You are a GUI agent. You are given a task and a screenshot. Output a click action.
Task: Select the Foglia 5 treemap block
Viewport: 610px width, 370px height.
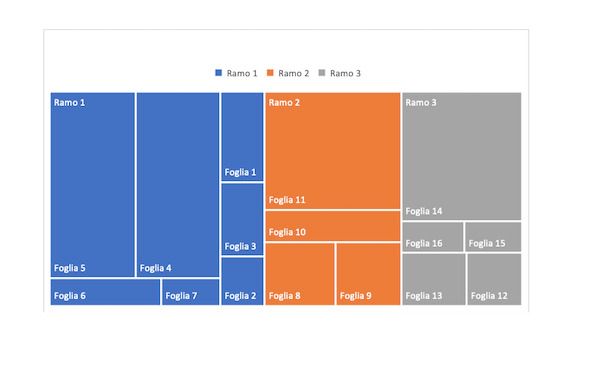[93, 185]
